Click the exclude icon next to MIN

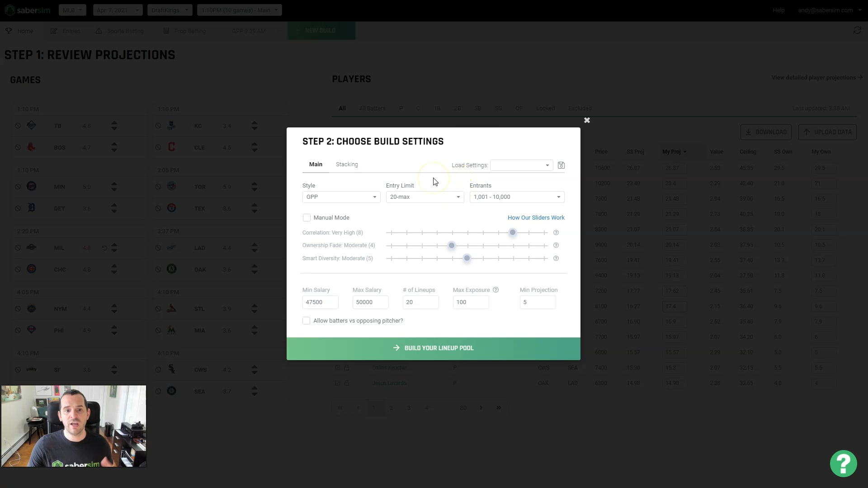coord(18,187)
